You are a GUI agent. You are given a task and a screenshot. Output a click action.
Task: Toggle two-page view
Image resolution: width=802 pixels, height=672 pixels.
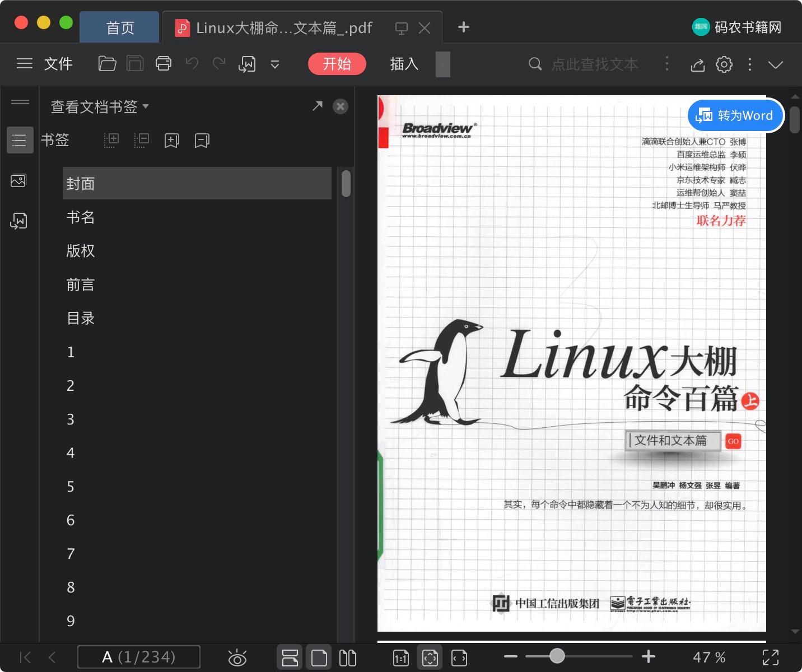pos(348,657)
